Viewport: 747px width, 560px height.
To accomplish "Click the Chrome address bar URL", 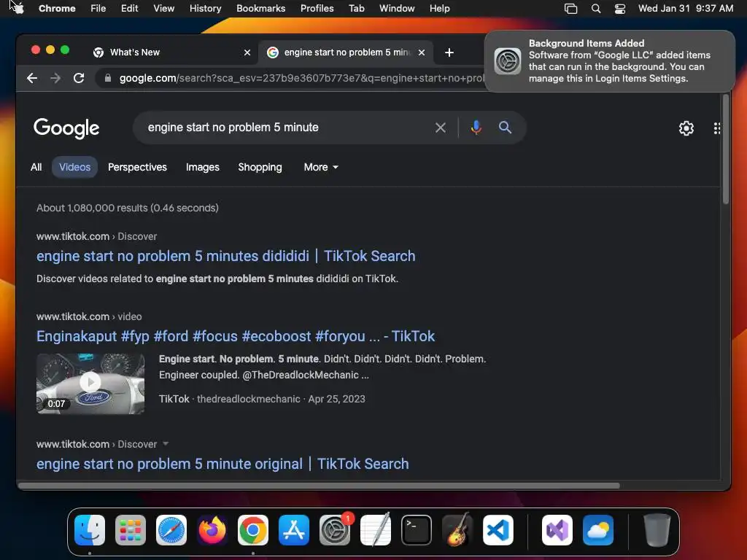I will pyautogui.click(x=301, y=78).
